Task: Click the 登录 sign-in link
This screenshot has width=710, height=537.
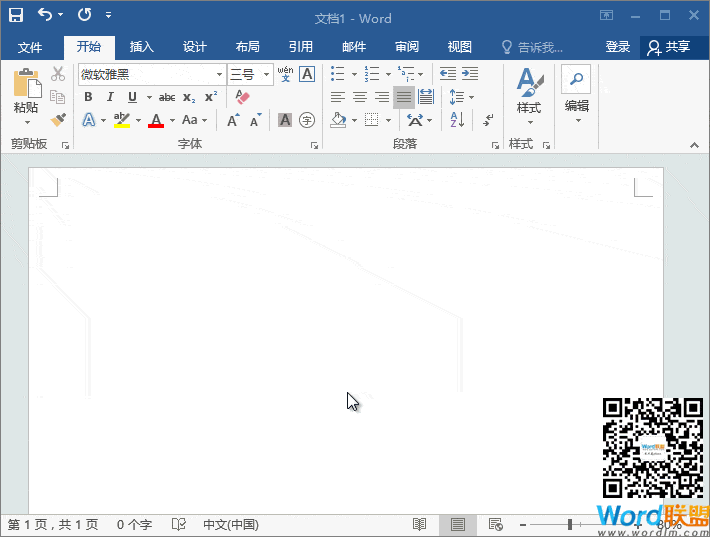Action: pyautogui.click(x=617, y=47)
